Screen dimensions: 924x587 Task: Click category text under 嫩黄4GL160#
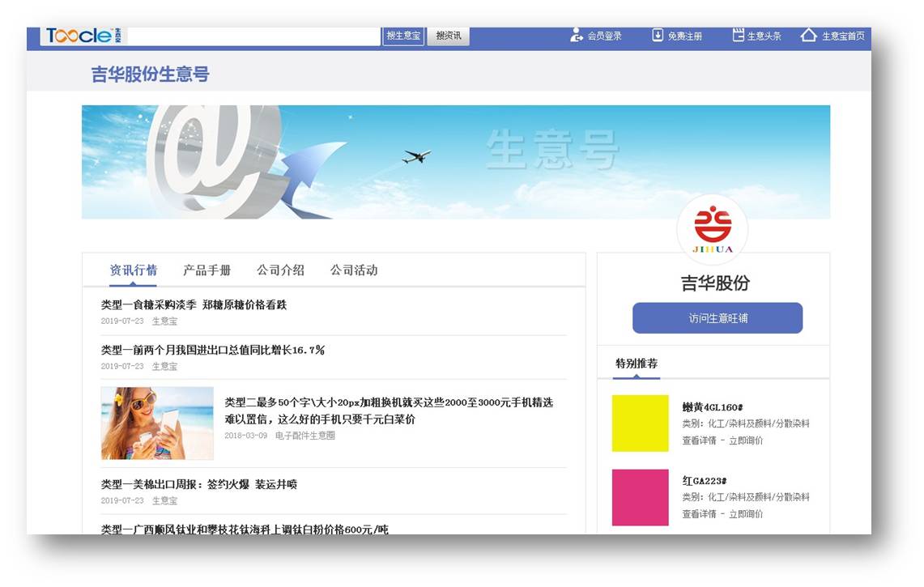[746, 423]
